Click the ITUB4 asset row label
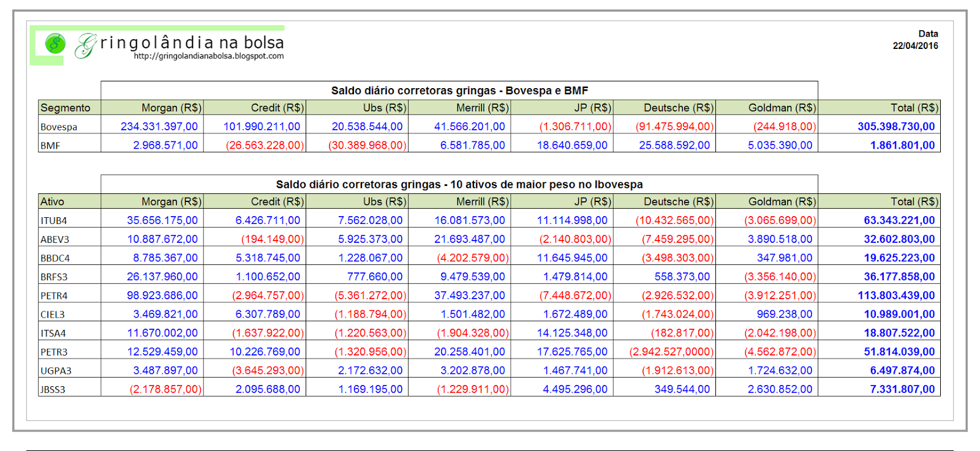Screen dimensions: 980x451 click(x=54, y=221)
